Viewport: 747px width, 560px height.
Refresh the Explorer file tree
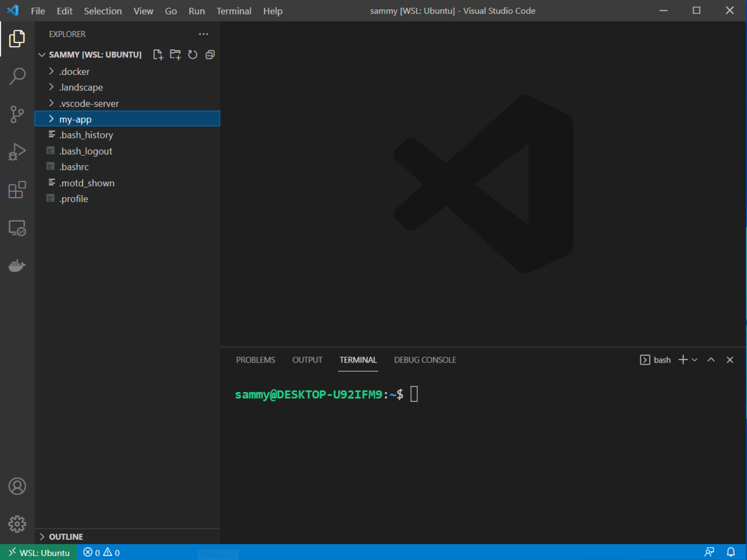(x=193, y=55)
